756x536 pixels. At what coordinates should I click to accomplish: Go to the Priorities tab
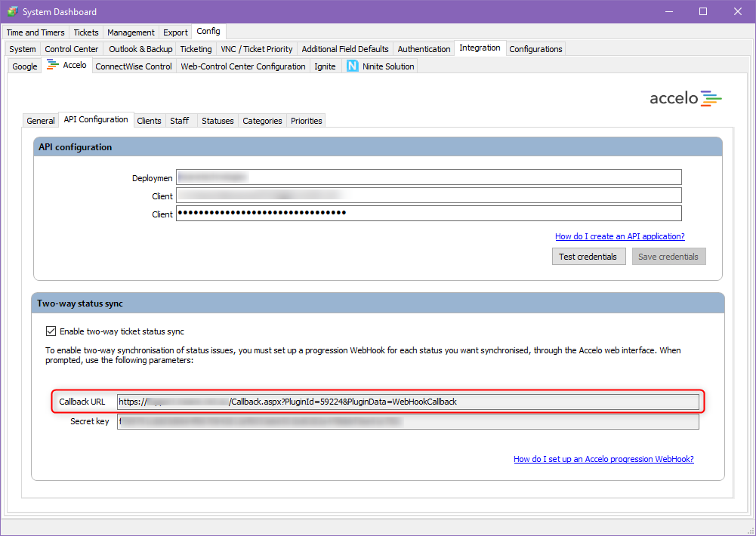pos(306,121)
